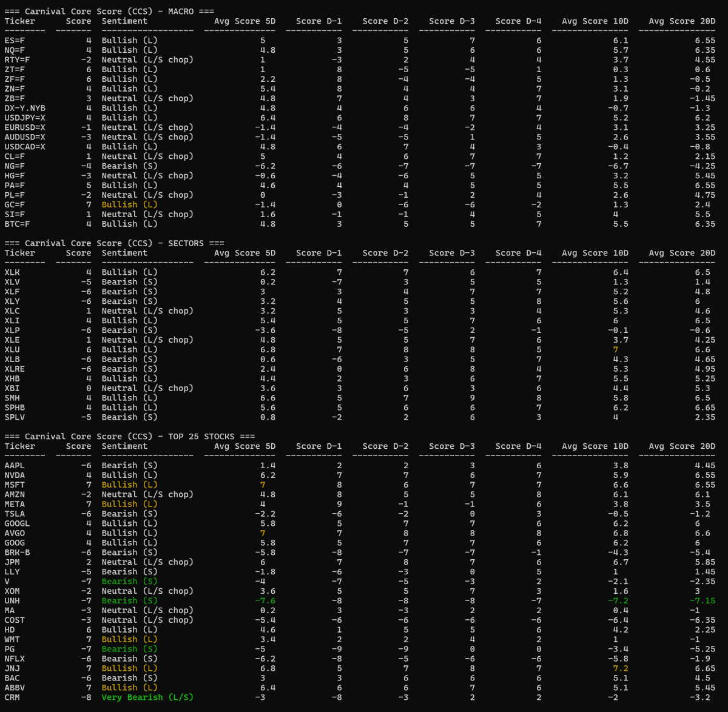Click the XLV ticker
728x712 pixels.
coord(12,283)
